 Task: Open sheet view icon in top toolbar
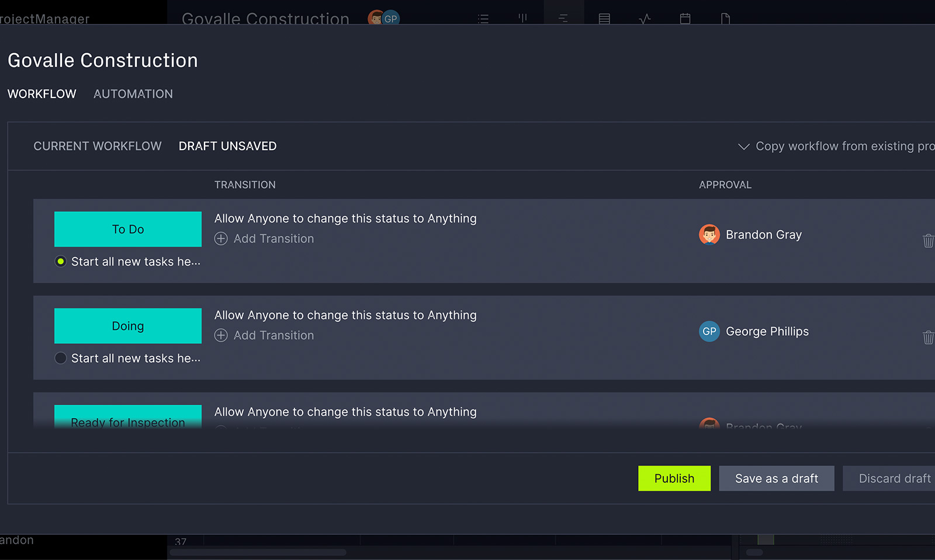[604, 19]
